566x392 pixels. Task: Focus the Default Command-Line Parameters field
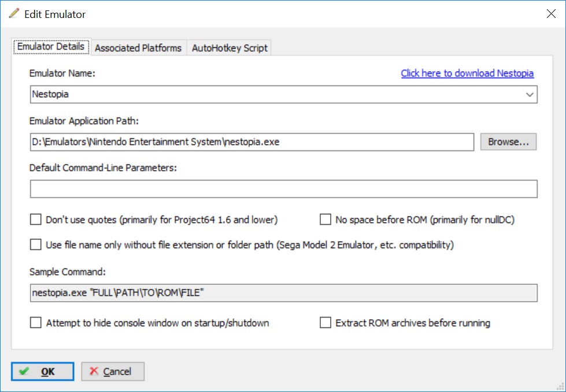pos(284,189)
